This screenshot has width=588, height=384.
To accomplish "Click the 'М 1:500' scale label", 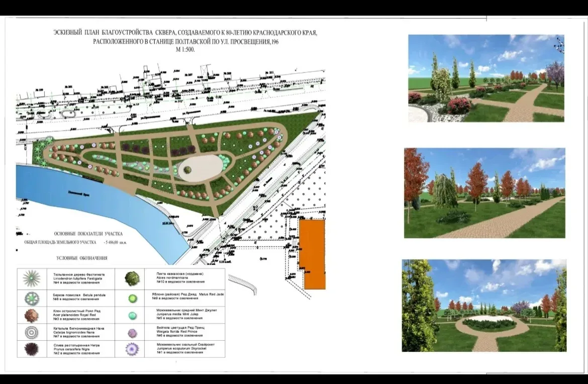I will pos(185,50).
